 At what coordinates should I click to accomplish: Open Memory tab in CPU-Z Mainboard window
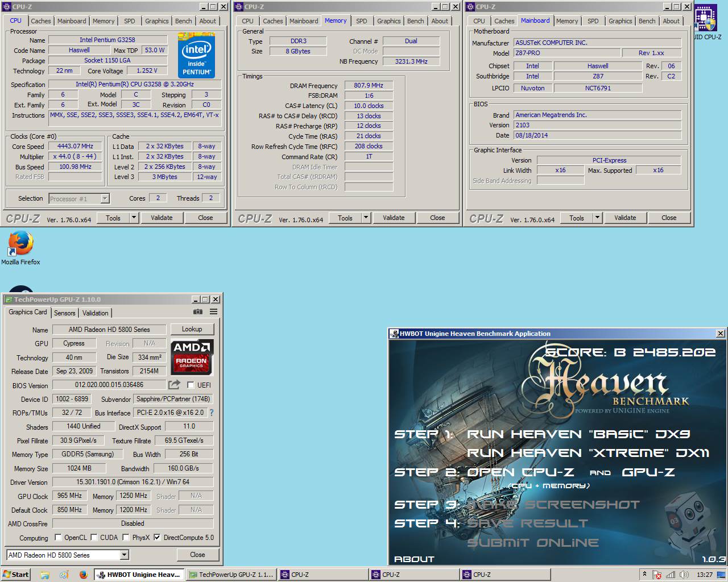click(x=567, y=21)
